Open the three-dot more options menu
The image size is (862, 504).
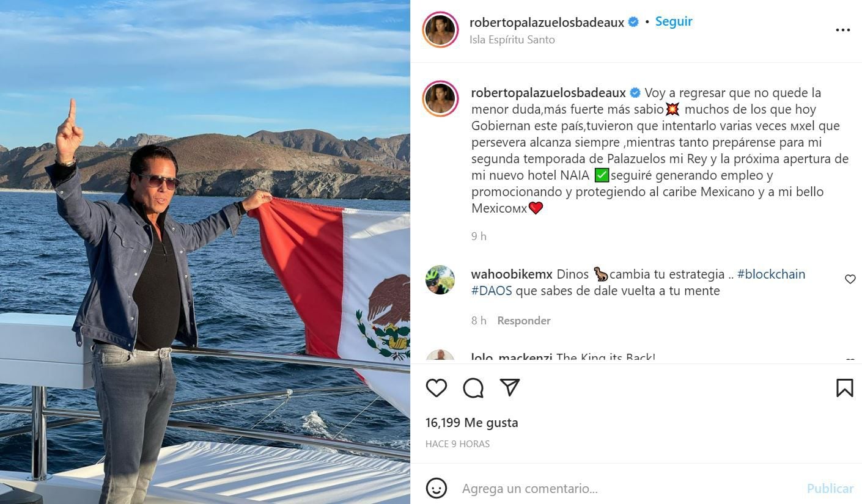(843, 30)
